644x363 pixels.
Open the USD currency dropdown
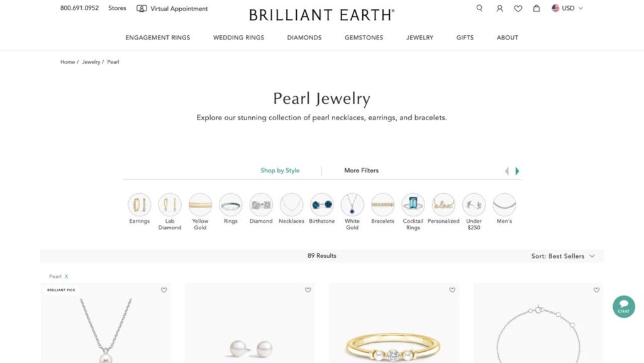tap(567, 8)
